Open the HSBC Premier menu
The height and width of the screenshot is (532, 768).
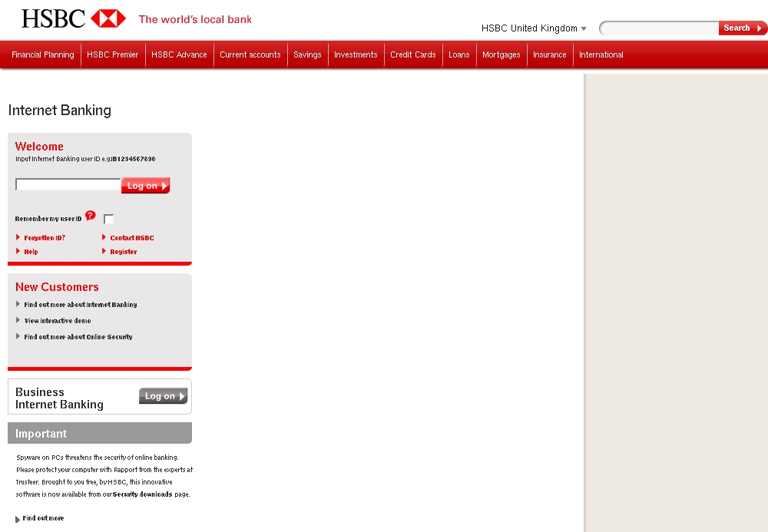pyautogui.click(x=113, y=55)
